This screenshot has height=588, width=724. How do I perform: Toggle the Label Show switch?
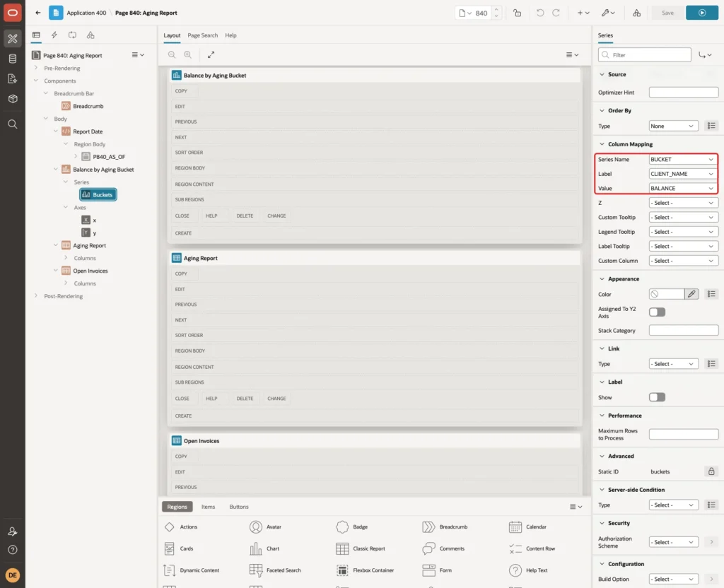tap(657, 397)
